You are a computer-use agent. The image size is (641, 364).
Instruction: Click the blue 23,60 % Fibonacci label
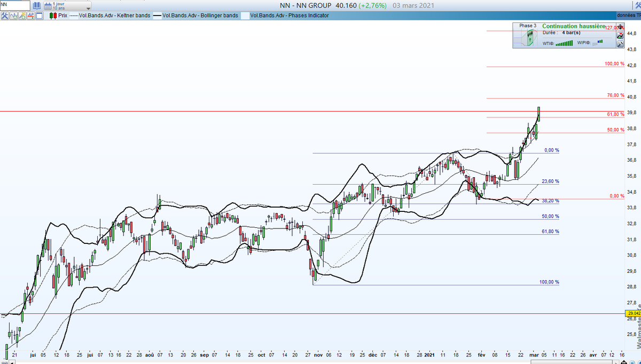(550, 181)
